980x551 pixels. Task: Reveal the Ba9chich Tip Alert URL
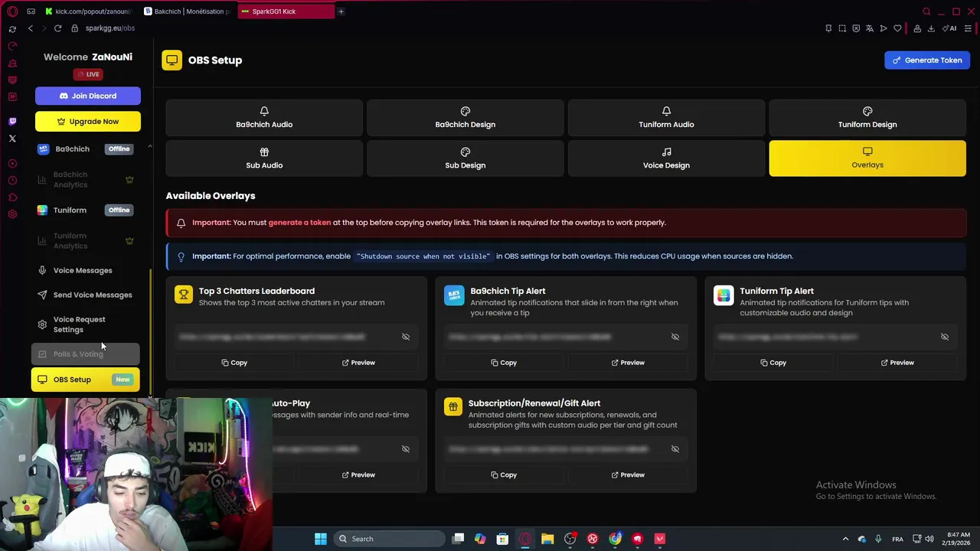click(x=675, y=337)
